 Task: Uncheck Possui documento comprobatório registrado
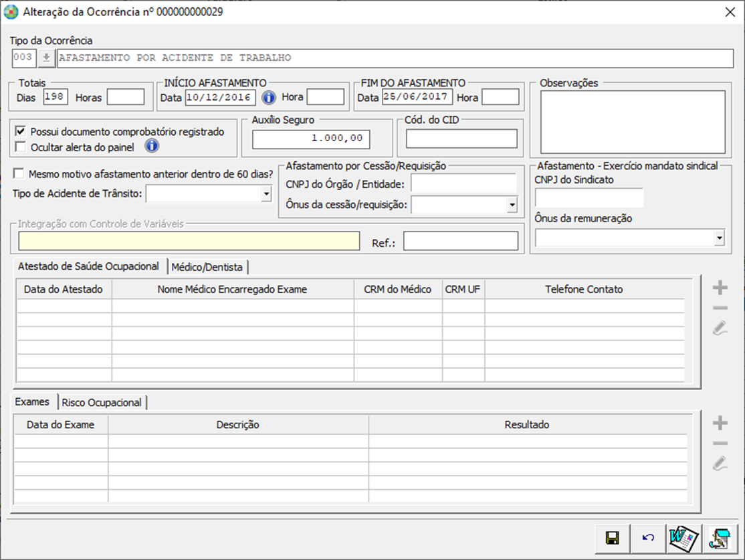[21, 130]
